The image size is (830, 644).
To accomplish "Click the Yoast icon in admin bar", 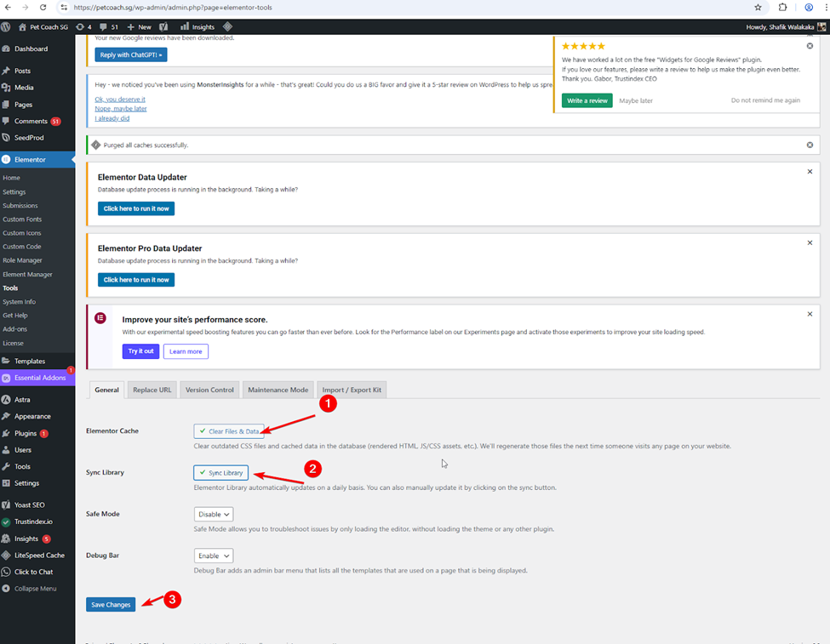I will [x=163, y=27].
